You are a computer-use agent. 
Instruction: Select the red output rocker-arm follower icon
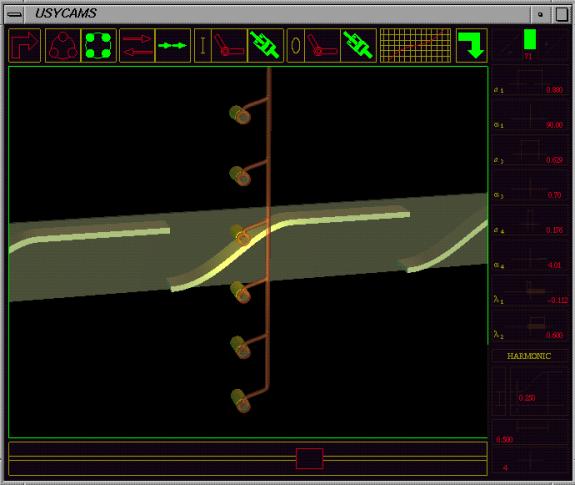322,45
